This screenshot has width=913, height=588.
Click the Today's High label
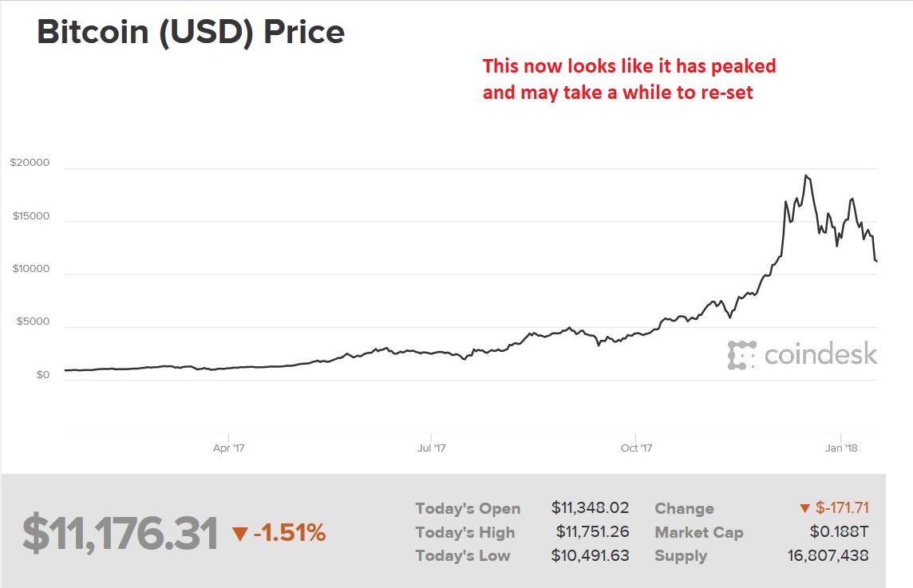[x=464, y=532]
